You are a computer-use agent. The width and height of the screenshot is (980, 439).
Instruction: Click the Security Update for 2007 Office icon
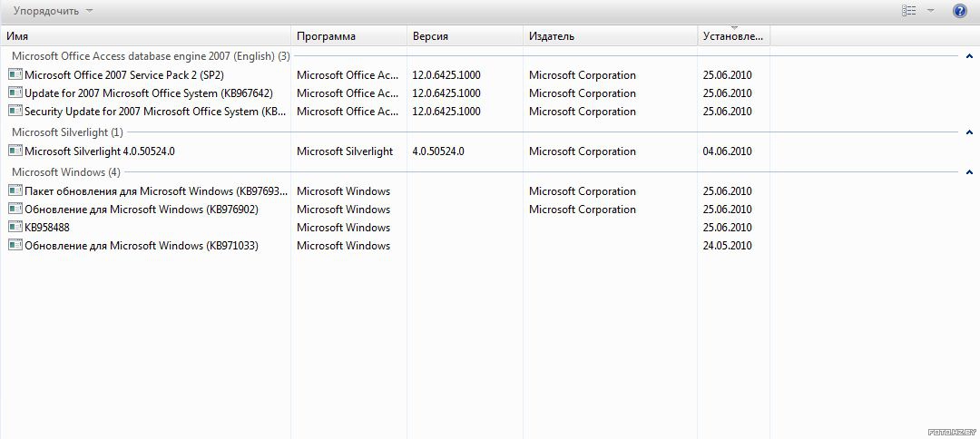click(x=15, y=111)
